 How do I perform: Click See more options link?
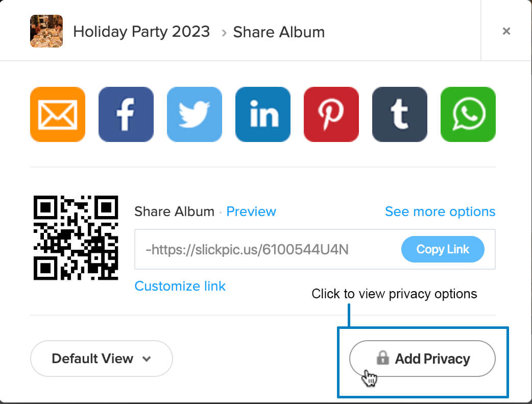point(440,211)
